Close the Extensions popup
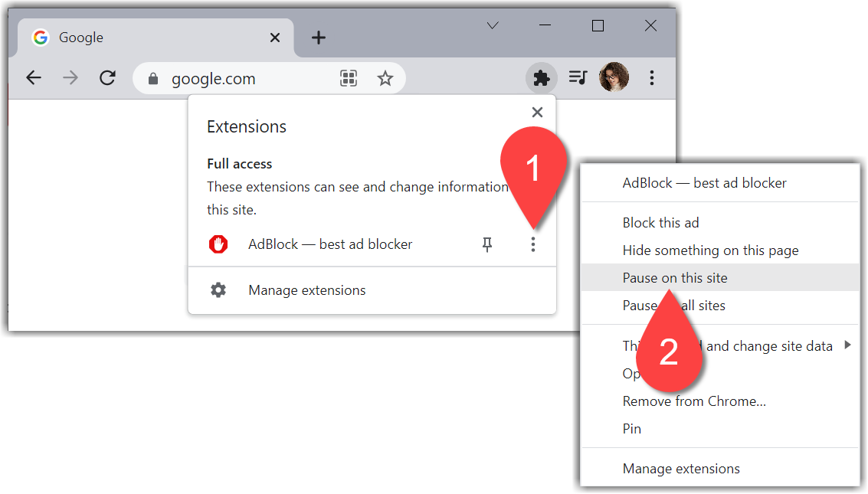 coord(537,113)
